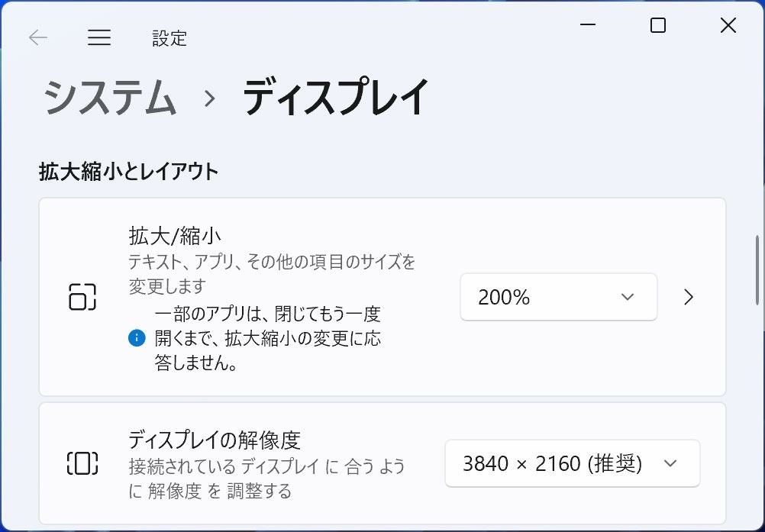This screenshot has width=765, height=532.
Task: Go back using the left arrow icon
Action: [x=37, y=37]
